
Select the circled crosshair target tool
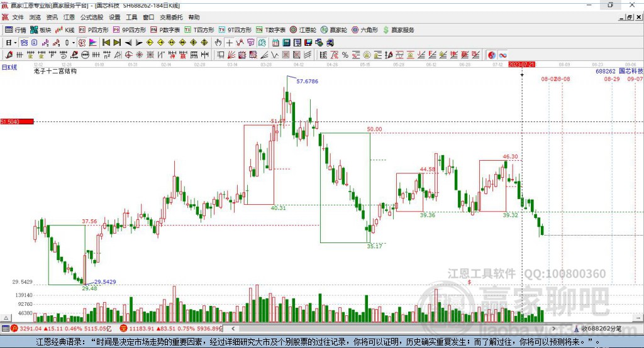tap(128, 55)
